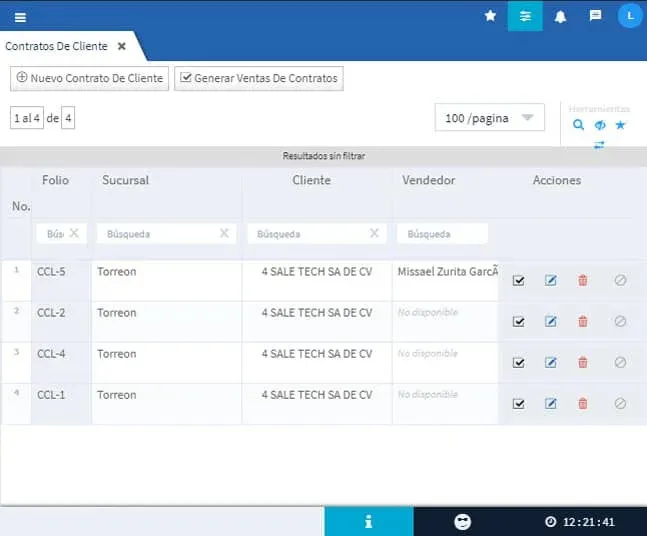Tick the checkbox action for CCL-4
The height and width of the screenshot is (536, 647).
click(518, 363)
